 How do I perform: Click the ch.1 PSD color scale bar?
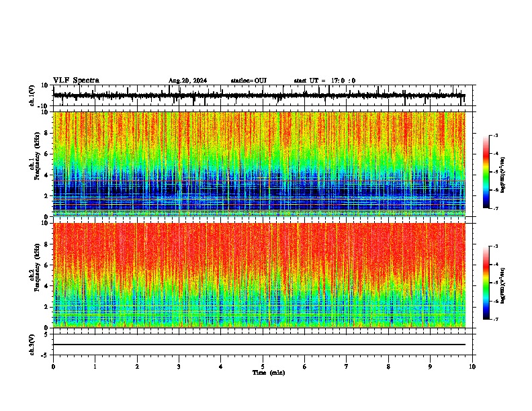[x=486, y=172]
